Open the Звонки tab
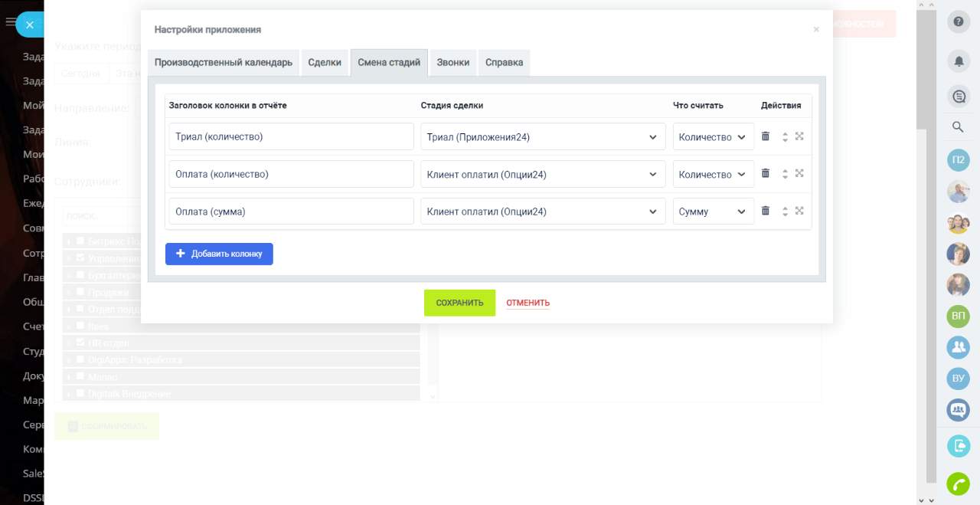Image resolution: width=980 pixels, height=505 pixels. (x=453, y=63)
